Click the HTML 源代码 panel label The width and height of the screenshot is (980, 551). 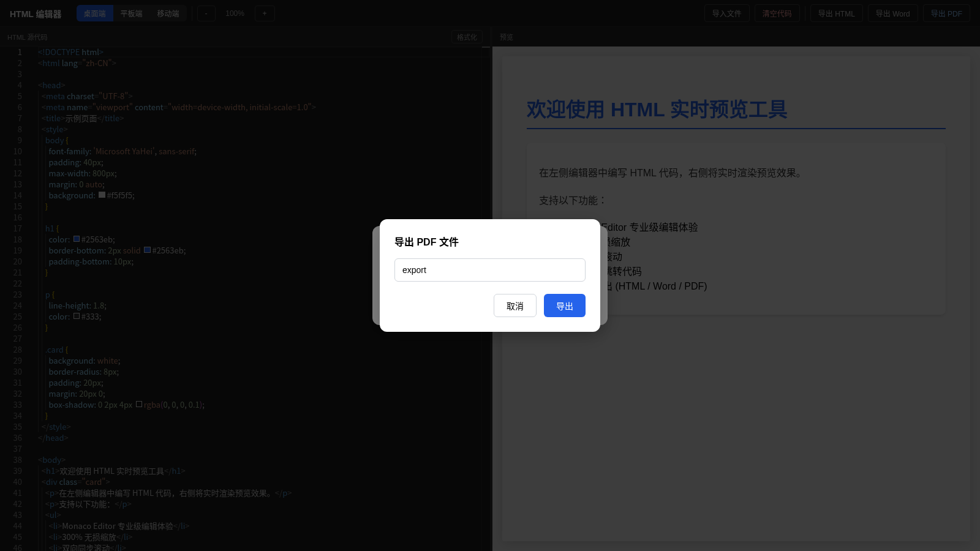(x=27, y=37)
